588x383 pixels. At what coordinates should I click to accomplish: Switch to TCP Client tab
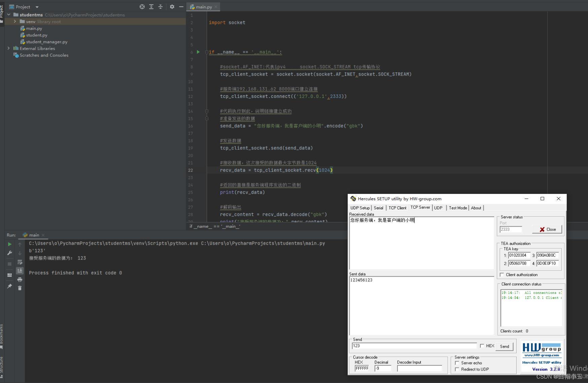click(x=397, y=208)
